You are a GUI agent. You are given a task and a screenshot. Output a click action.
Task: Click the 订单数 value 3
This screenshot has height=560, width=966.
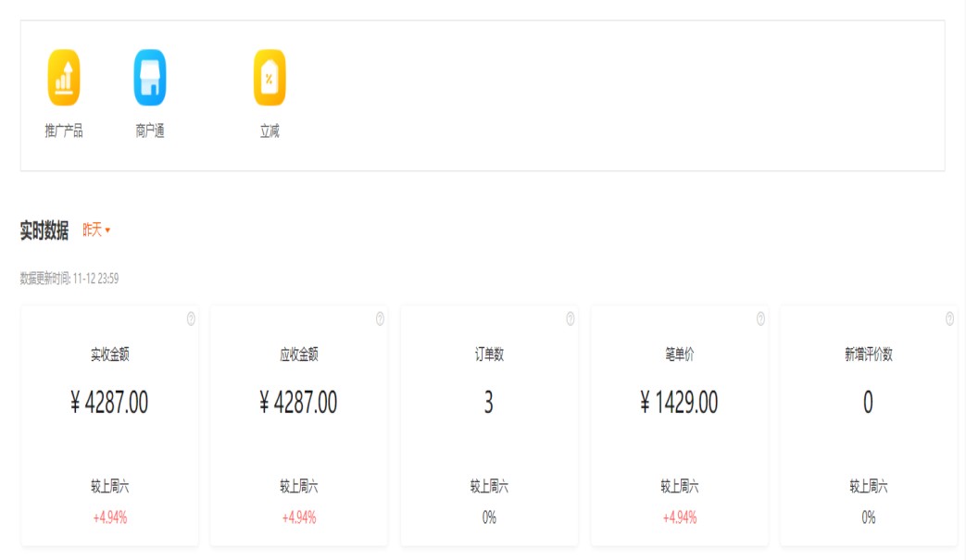(x=489, y=403)
